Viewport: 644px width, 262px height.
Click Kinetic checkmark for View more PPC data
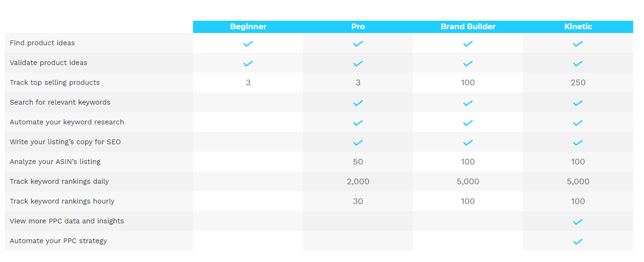pos(577,222)
